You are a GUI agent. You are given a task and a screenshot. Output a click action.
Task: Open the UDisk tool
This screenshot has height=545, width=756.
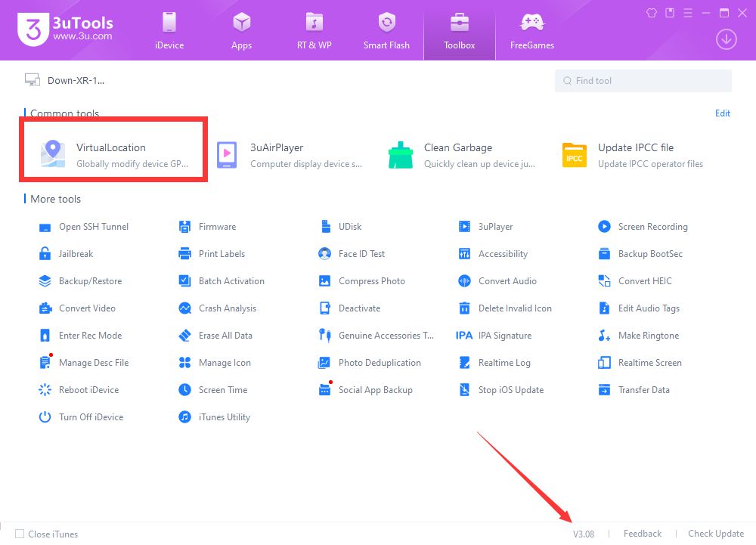(340, 227)
